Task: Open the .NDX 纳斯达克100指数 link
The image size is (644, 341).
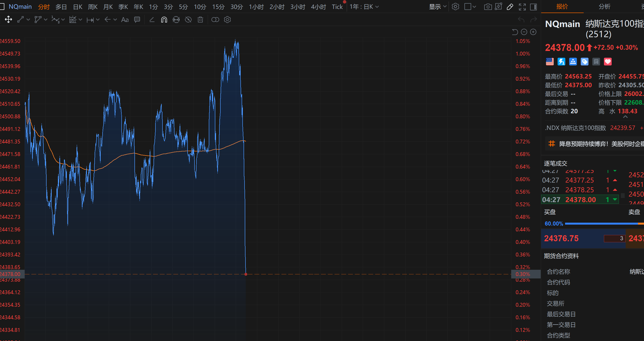Action: click(x=575, y=128)
